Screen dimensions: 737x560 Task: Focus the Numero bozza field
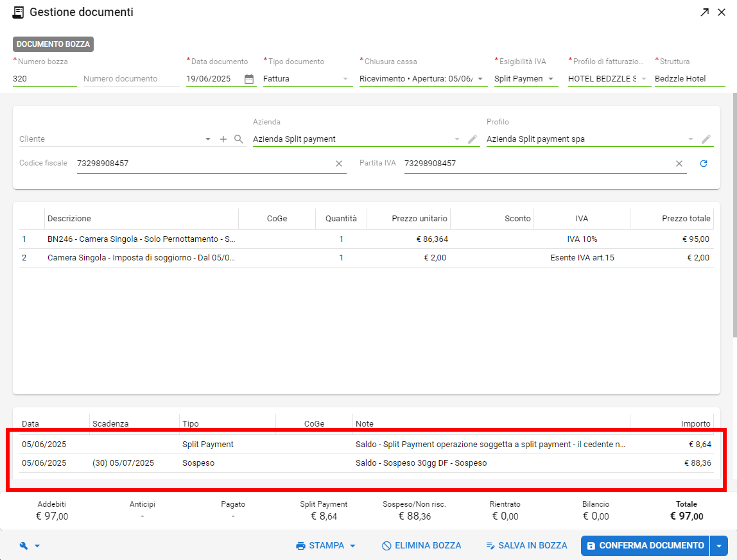pos(45,79)
